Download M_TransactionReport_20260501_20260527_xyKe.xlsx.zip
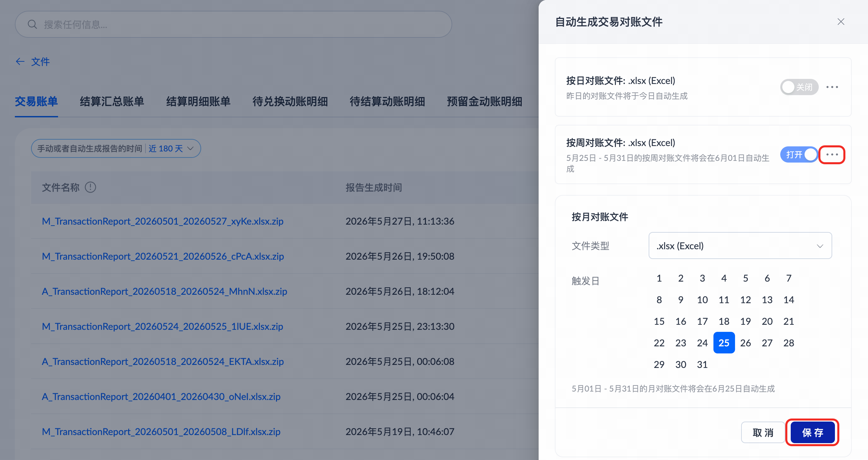868x460 pixels. pos(162,221)
